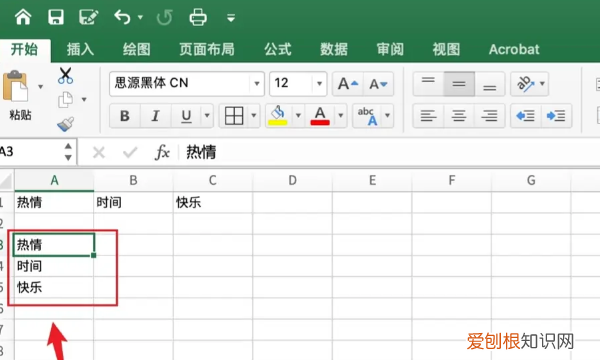
Task: Select cell B1 containing 时间
Action: [134, 202]
